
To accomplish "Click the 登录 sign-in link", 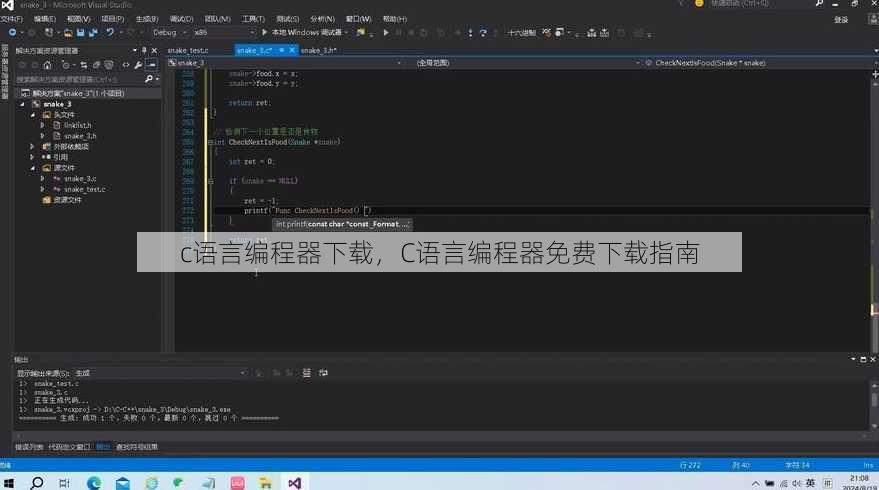I will (841, 20).
